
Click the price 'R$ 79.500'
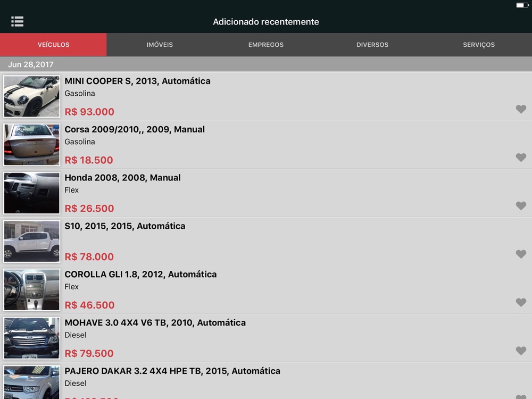point(89,353)
